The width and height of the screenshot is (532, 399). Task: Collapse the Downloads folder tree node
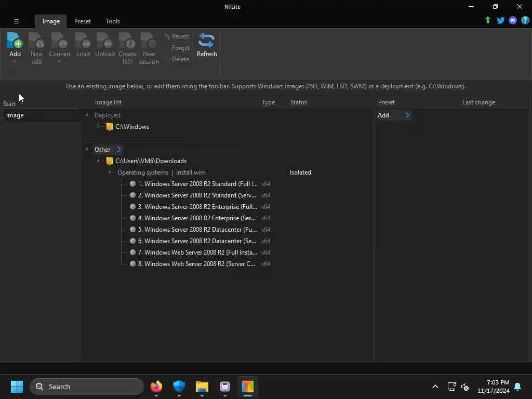98,161
